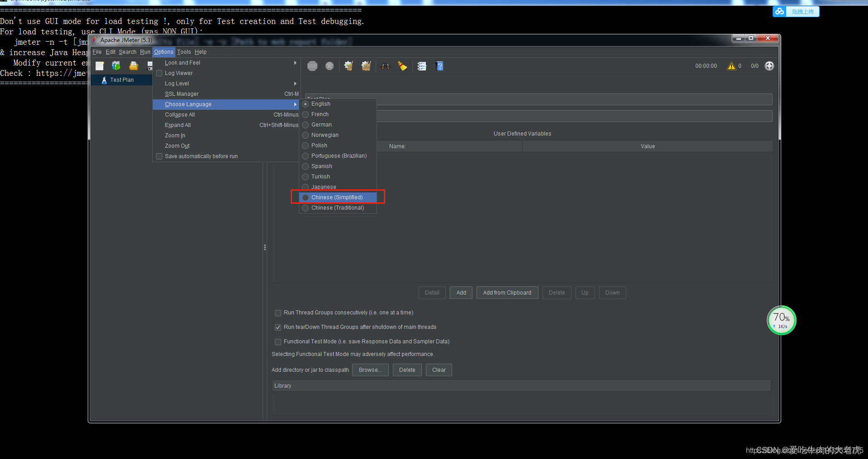
Task: Choose Chinese (Traditional) language
Action: (x=338, y=208)
